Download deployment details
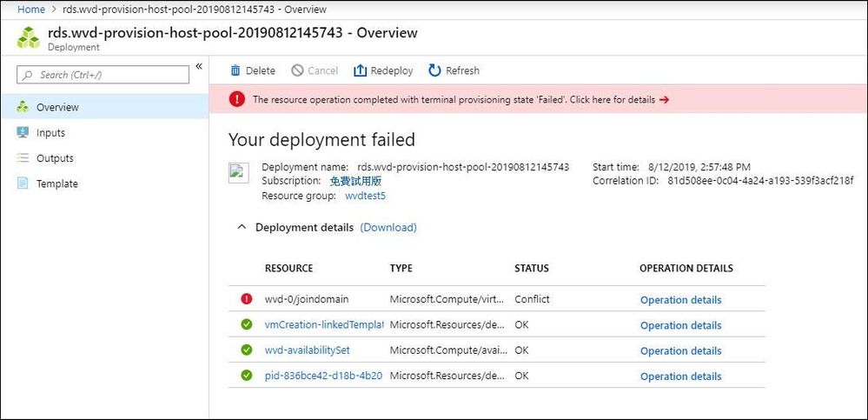 pos(388,227)
